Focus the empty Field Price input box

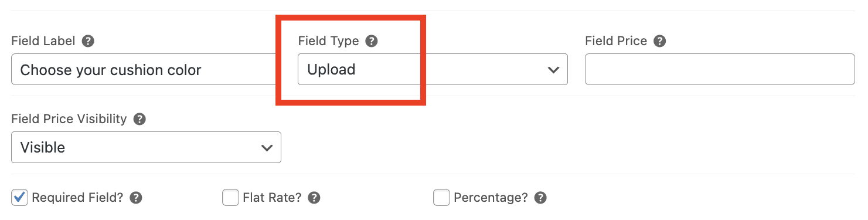720,69
